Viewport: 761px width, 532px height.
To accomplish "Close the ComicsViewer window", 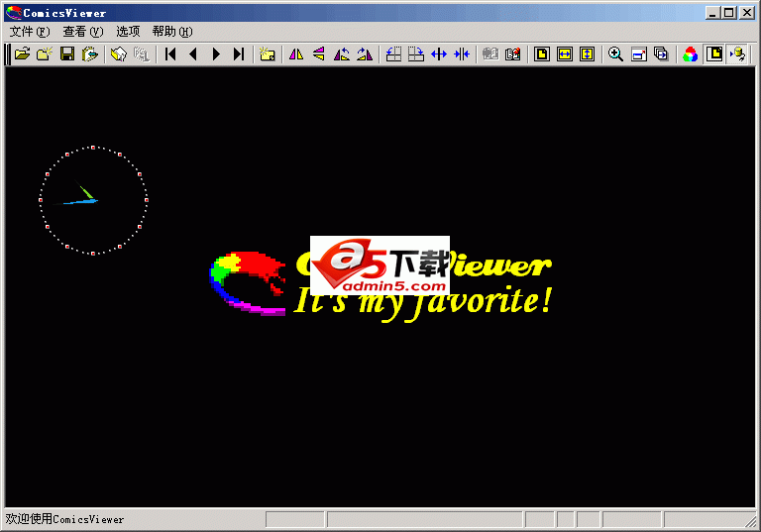I will [x=747, y=13].
